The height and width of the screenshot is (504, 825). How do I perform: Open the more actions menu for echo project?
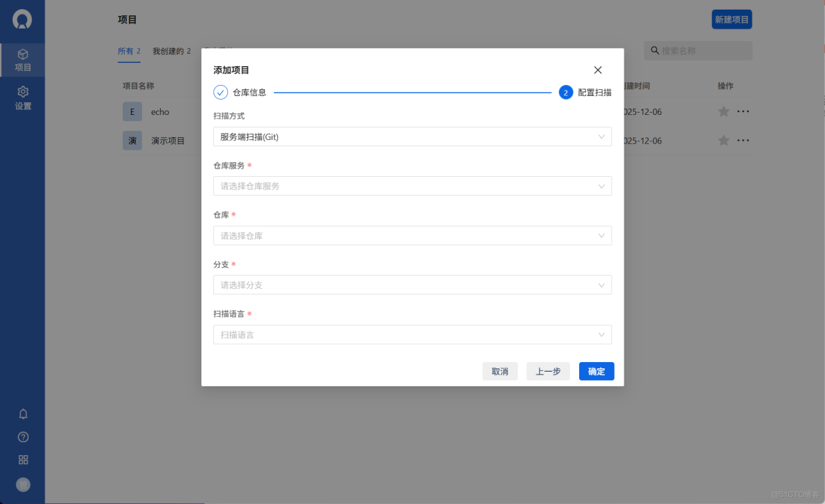743,111
